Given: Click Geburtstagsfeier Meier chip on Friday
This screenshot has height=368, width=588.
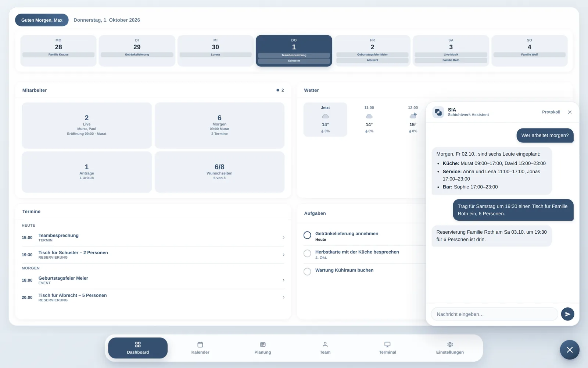Looking at the screenshot, I should (x=372, y=54).
